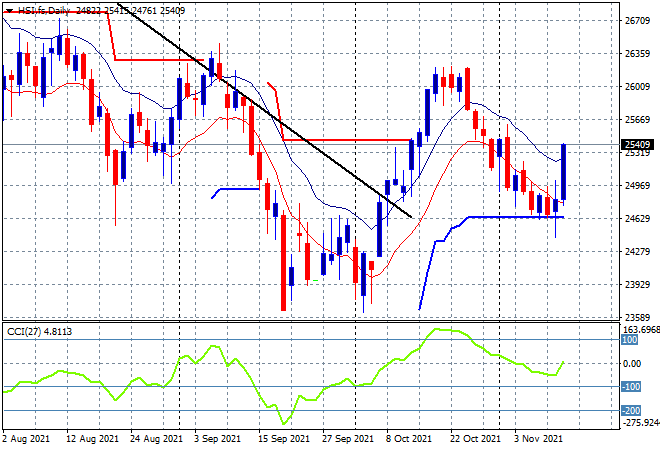The width and height of the screenshot is (660, 450).
Task: Click the 8 Oct 2021 date label
Action: click(409, 439)
